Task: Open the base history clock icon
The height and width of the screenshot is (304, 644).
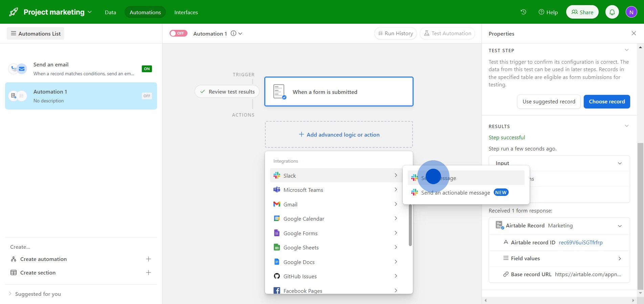Action: tap(523, 12)
